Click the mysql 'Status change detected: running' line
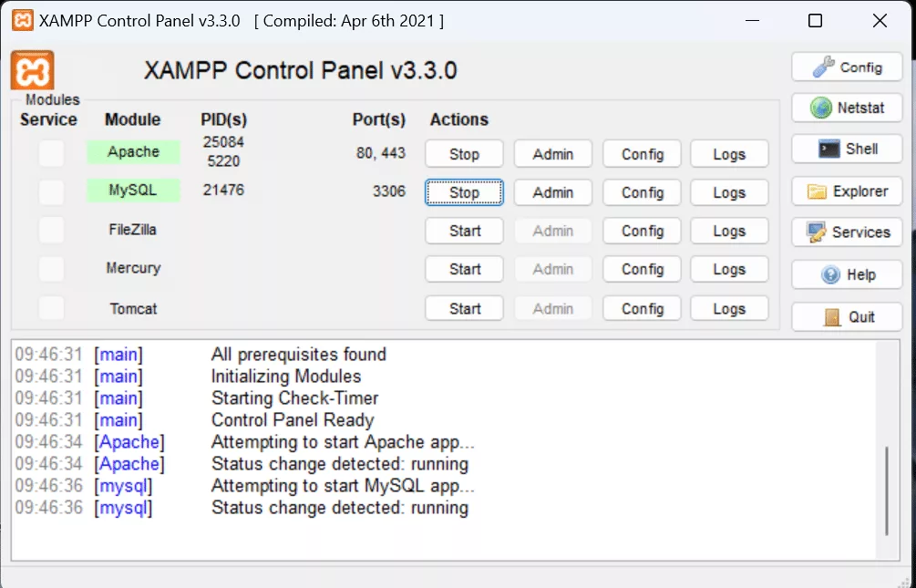This screenshot has width=916, height=588. [x=340, y=508]
